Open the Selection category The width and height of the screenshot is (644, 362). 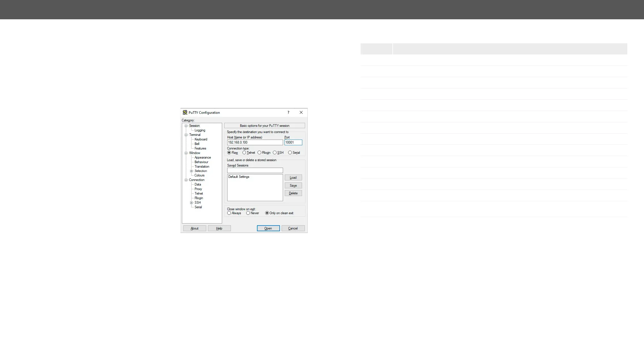201,171
